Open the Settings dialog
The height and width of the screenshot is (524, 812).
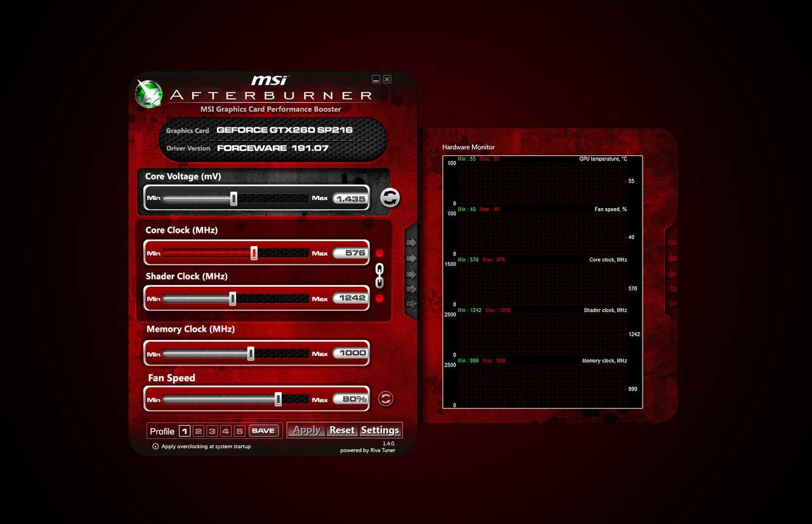coord(380,430)
